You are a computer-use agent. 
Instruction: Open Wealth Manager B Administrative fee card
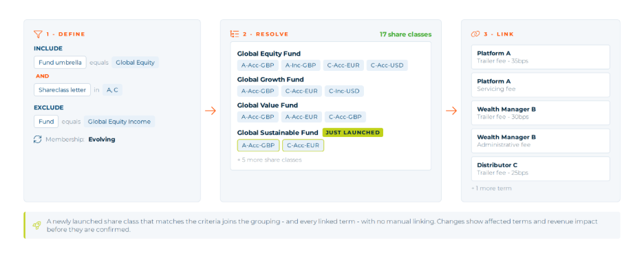[540, 141]
